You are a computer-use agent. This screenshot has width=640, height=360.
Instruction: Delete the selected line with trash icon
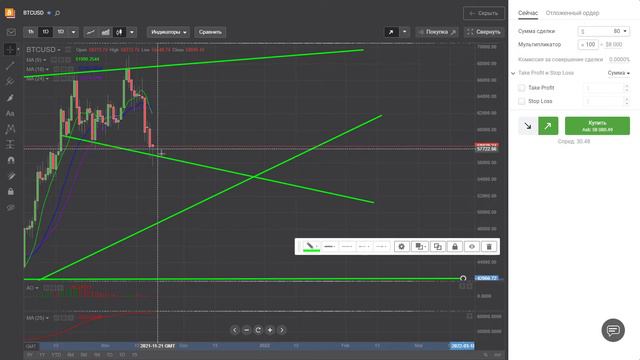489,247
